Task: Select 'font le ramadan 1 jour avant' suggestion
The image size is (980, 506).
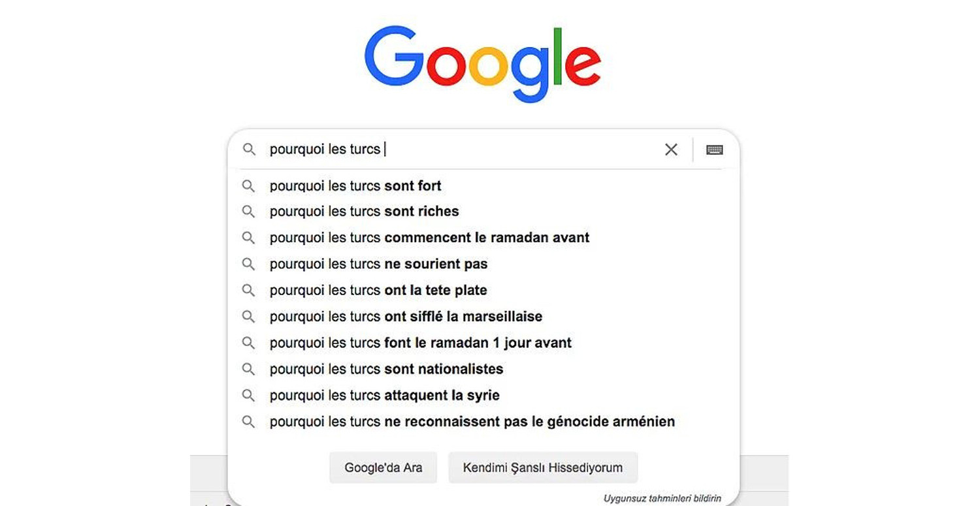Action: tap(420, 342)
